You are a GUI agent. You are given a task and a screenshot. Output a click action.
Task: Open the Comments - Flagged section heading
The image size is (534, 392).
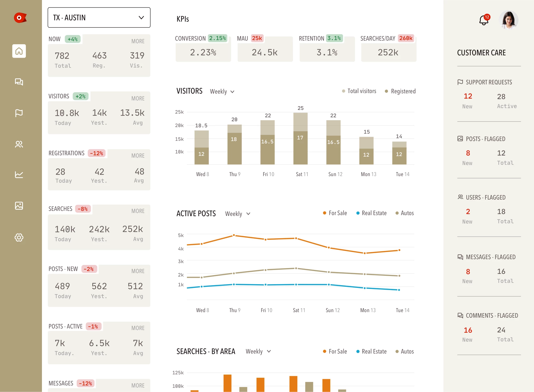492,316
